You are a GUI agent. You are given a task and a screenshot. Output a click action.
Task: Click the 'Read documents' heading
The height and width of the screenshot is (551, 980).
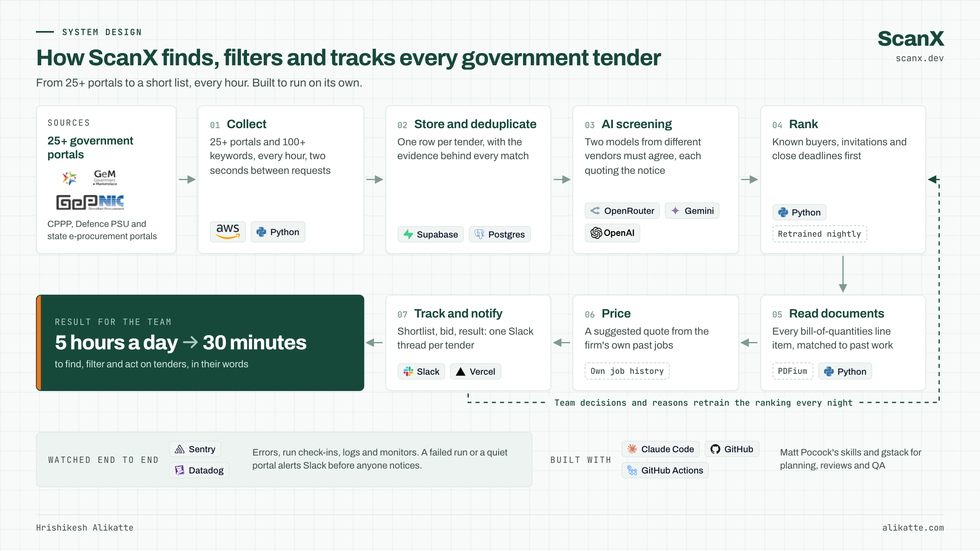(837, 313)
